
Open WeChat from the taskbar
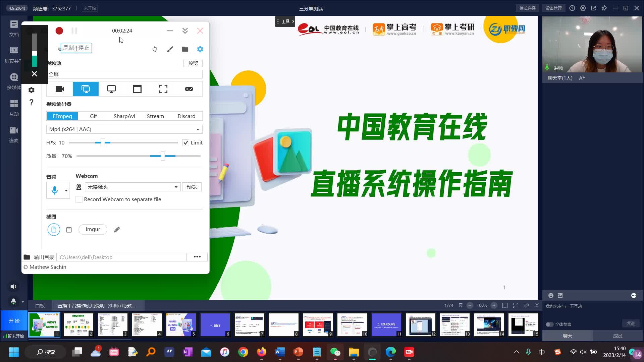[335, 352]
